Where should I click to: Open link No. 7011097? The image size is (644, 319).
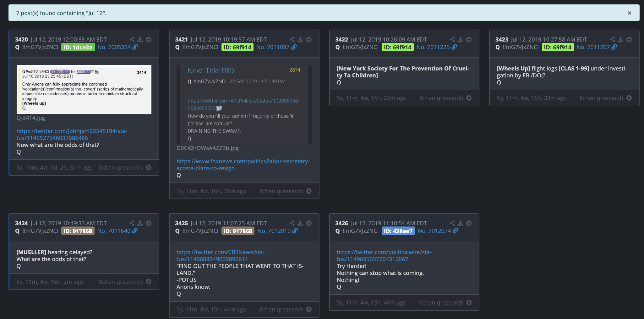(x=276, y=47)
